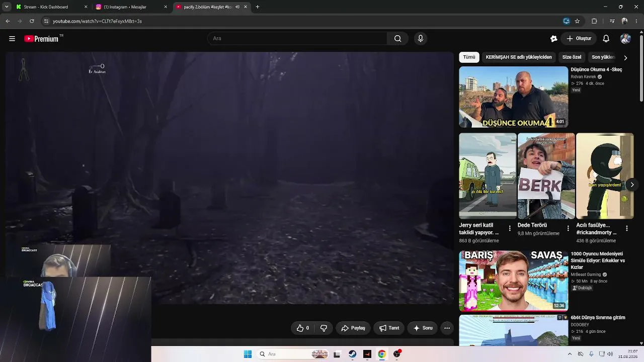Open the taskbar clock and date
644x362 pixels.
628,354
